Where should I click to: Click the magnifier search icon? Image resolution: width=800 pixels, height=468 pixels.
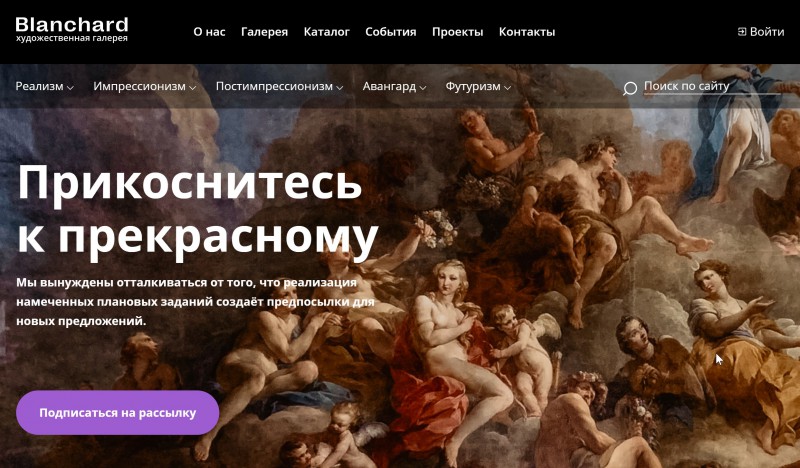(630, 88)
